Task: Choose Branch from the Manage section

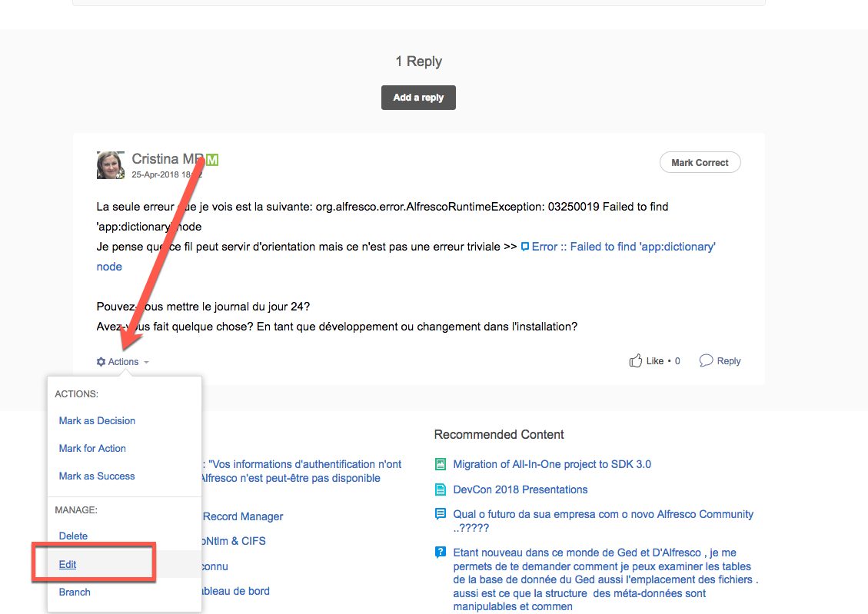Action: [75, 592]
